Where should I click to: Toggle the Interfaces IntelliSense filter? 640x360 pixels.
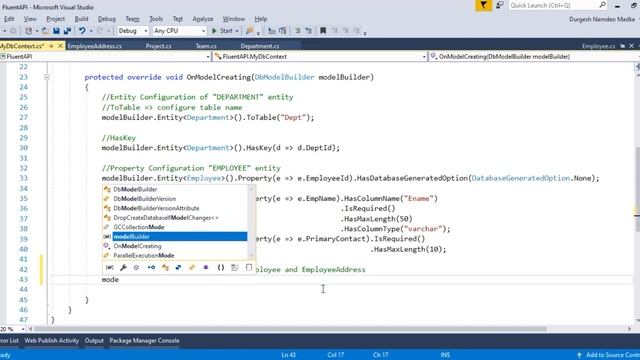[x=151, y=267]
